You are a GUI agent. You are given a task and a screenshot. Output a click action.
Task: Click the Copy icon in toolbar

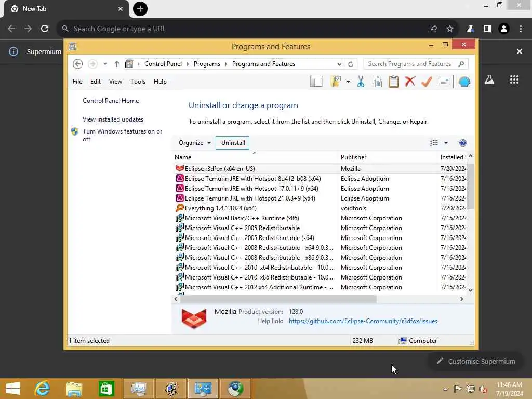point(377,82)
